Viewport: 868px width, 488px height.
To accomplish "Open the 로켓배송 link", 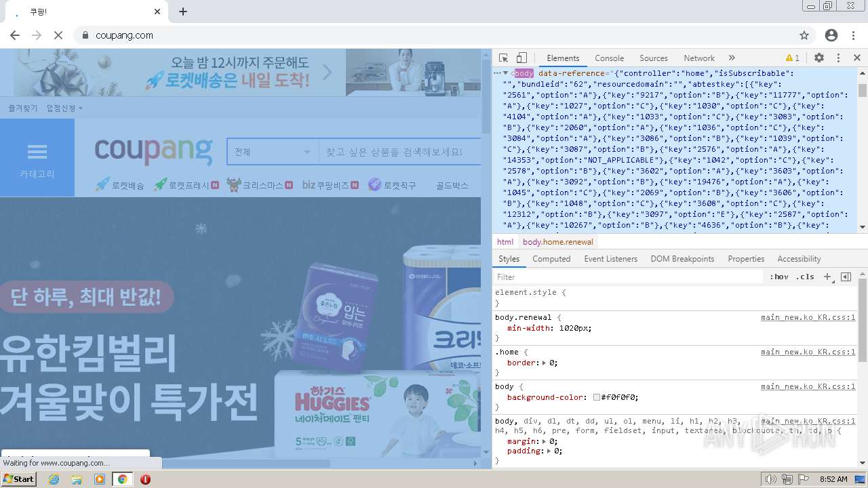I will 119,184.
